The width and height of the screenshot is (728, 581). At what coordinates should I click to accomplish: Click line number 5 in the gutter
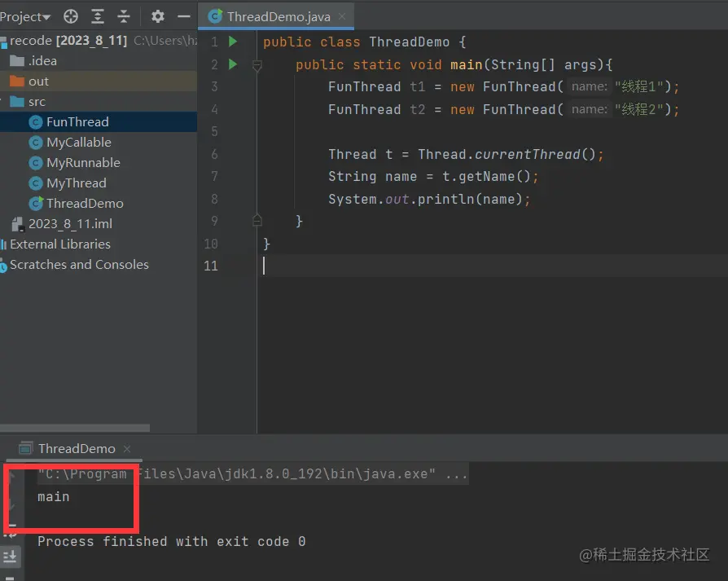tap(214, 131)
